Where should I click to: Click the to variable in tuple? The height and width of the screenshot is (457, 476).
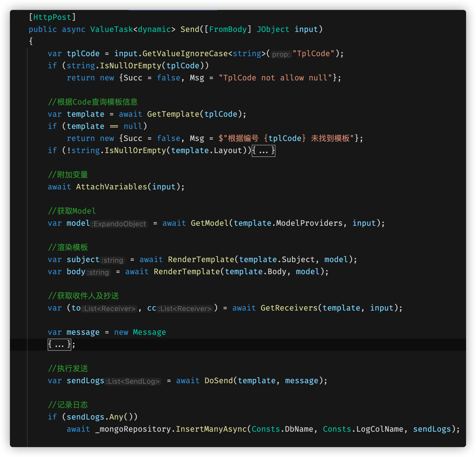coord(76,308)
